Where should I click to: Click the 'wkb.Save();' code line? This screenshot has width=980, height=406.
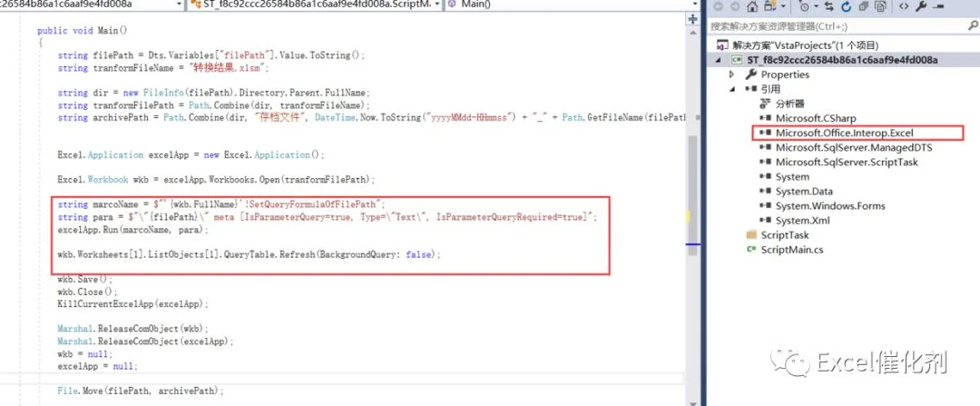tap(85, 279)
